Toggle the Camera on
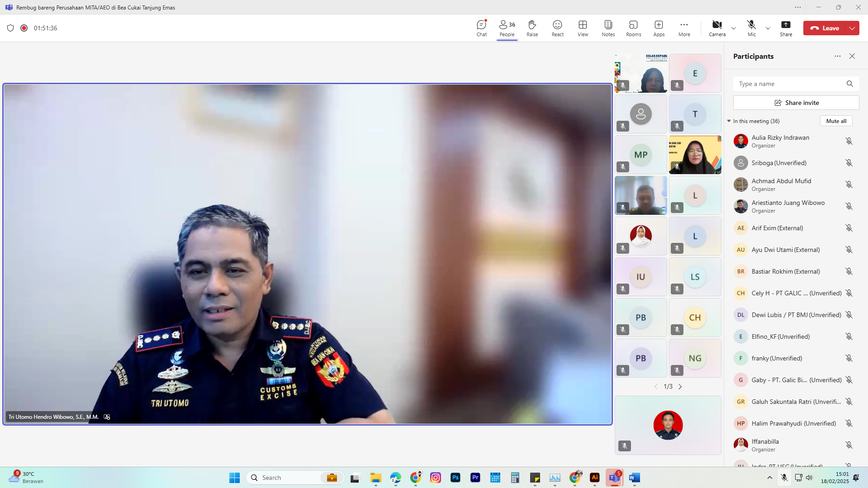The image size is (868, 488). 717,28
